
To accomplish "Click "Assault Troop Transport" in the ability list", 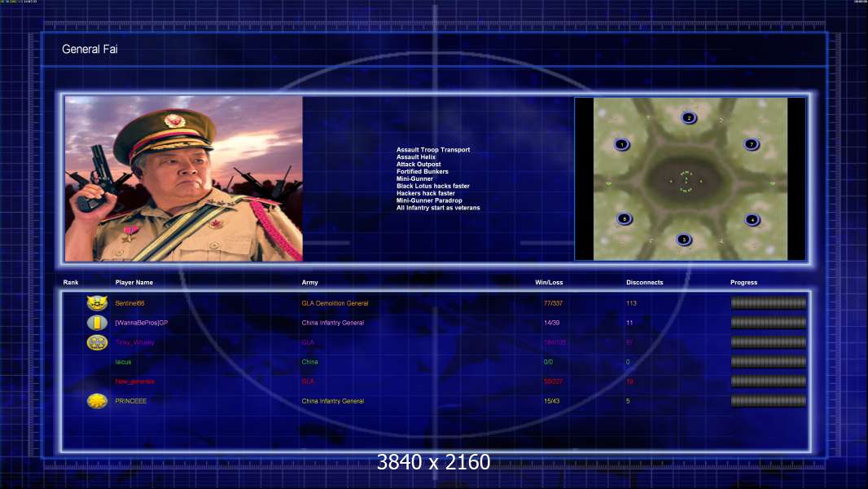I will (433, 149).
